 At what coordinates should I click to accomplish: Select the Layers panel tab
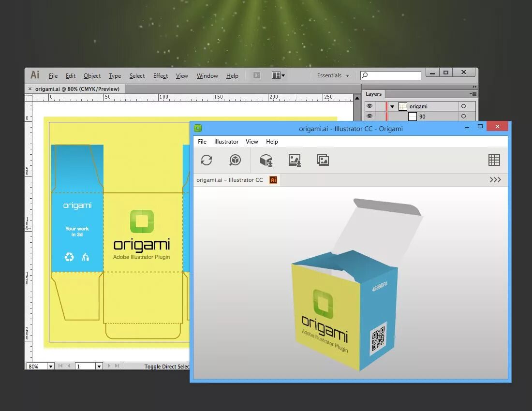[373, 94]
